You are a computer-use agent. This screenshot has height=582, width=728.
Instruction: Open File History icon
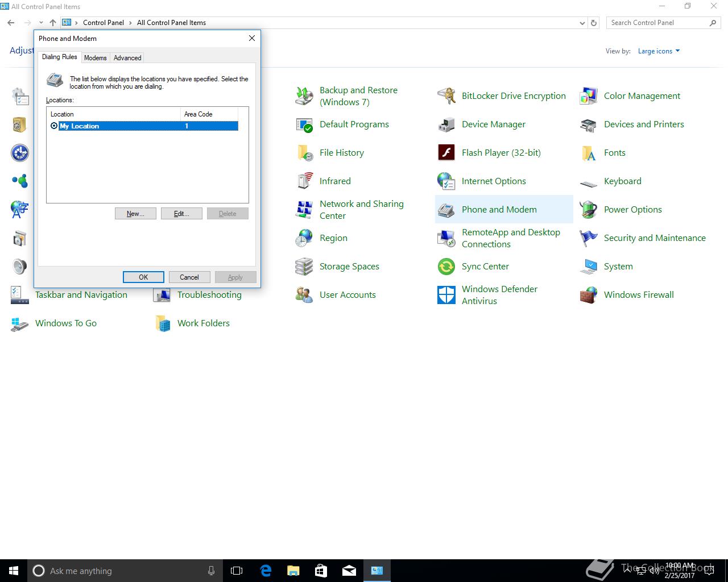[304, 153]
